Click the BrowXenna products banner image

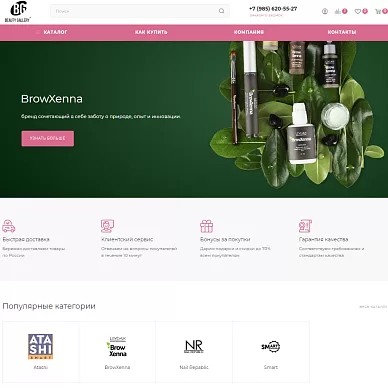point(297,115)
